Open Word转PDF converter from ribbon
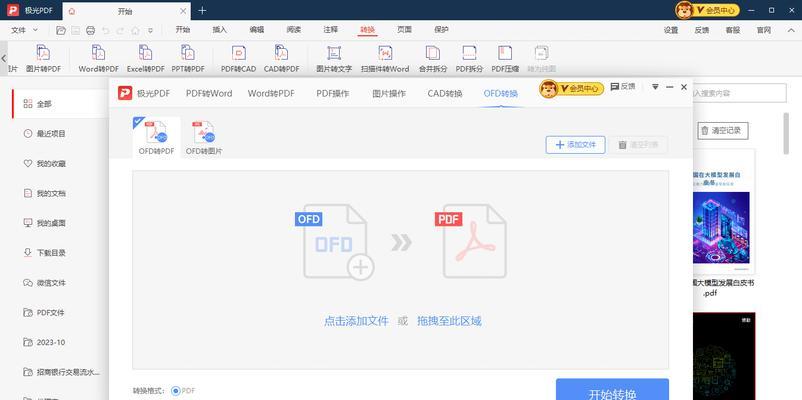The width and height of the screenshot is (802, 400). [x=98, y=59]
